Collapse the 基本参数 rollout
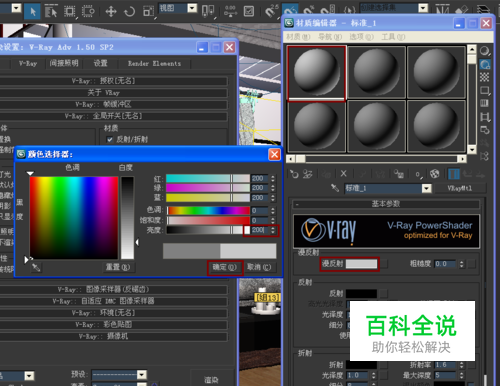The image size is (500, 386). pyautogui.click(x=386, y=204)
